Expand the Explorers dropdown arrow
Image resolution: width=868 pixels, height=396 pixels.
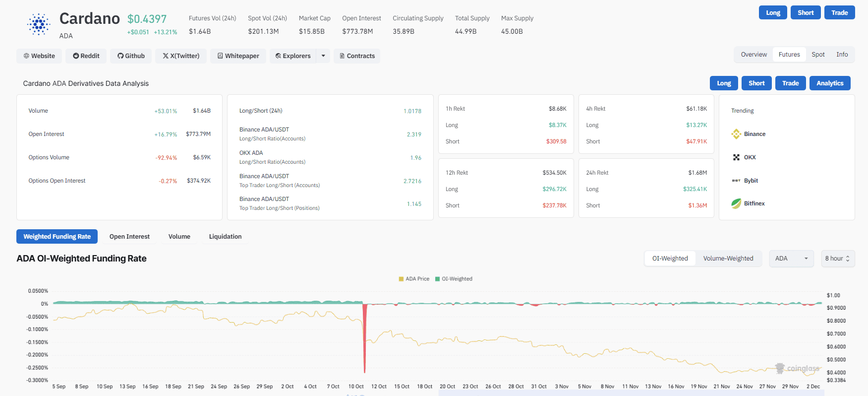[x=323, y=56]
